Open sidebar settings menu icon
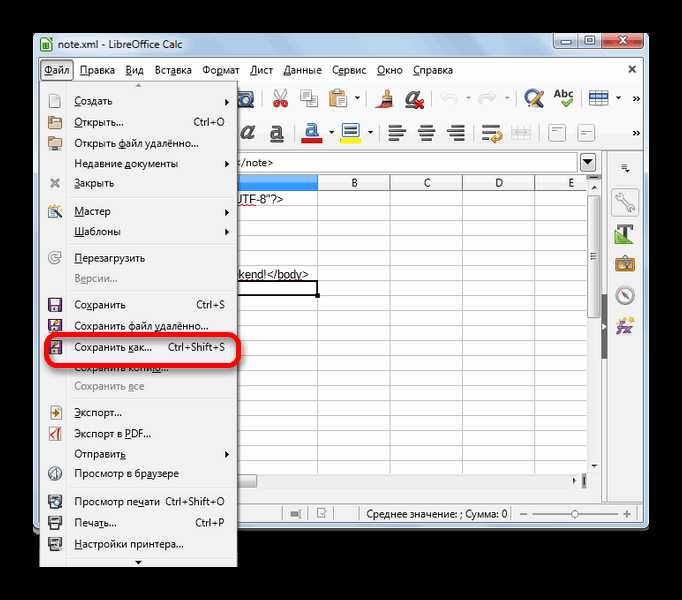Viewport: 682px width, 600px height. pos(625,168)
